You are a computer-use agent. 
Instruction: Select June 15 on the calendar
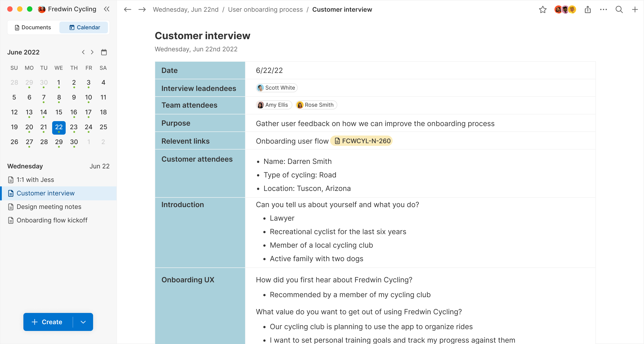click(59, 112)
